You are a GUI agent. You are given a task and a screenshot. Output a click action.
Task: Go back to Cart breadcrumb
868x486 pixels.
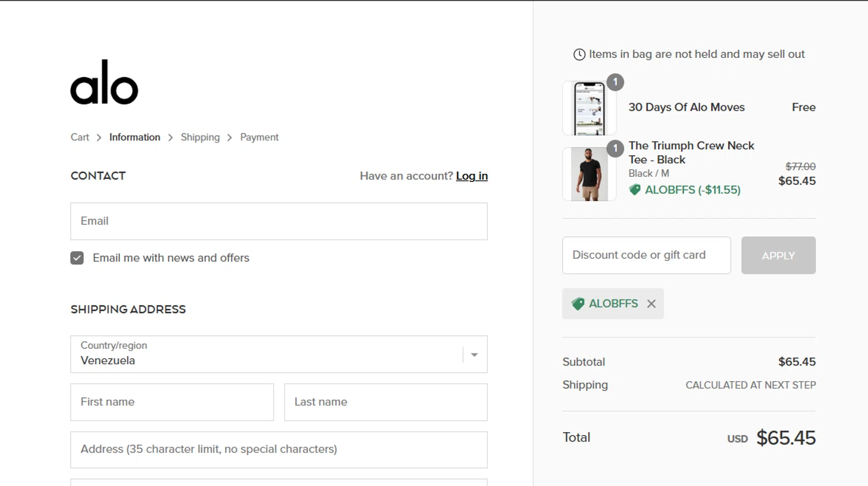point(80,137)
